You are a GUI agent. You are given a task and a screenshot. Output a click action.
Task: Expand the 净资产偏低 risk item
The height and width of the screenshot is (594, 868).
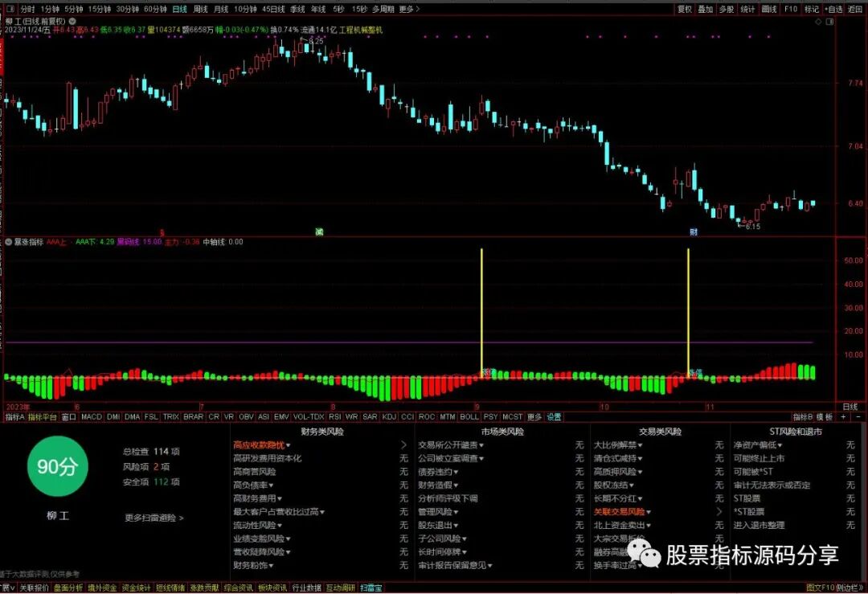coord(758,445)
